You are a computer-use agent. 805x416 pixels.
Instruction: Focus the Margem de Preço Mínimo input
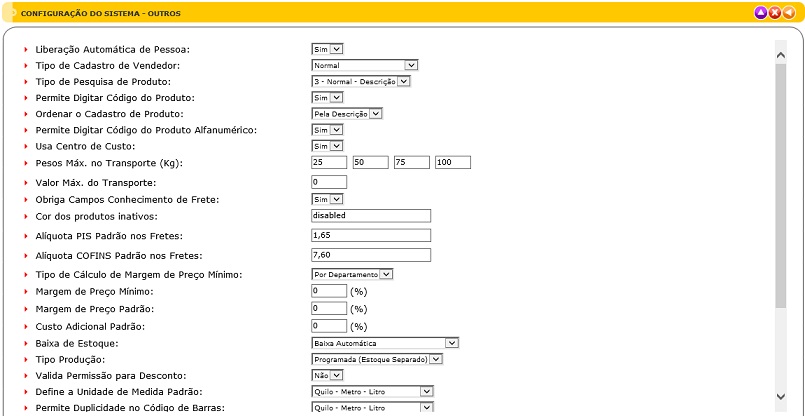(x=329, y=291)
